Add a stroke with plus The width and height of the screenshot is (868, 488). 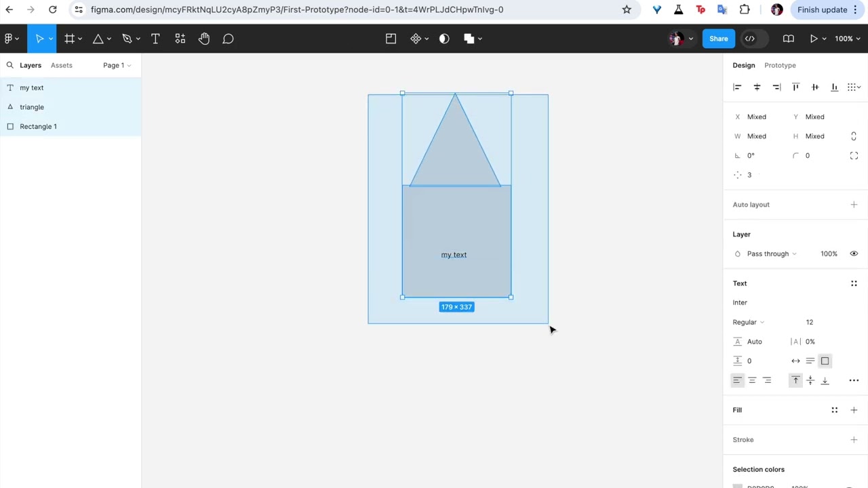coord(854,440)
